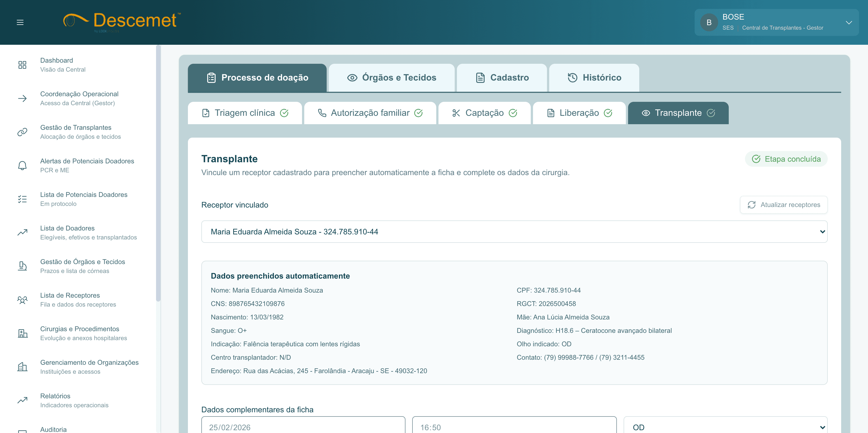
Task: Open the sidebar hamburger menu
Action: tap(20, 22)
